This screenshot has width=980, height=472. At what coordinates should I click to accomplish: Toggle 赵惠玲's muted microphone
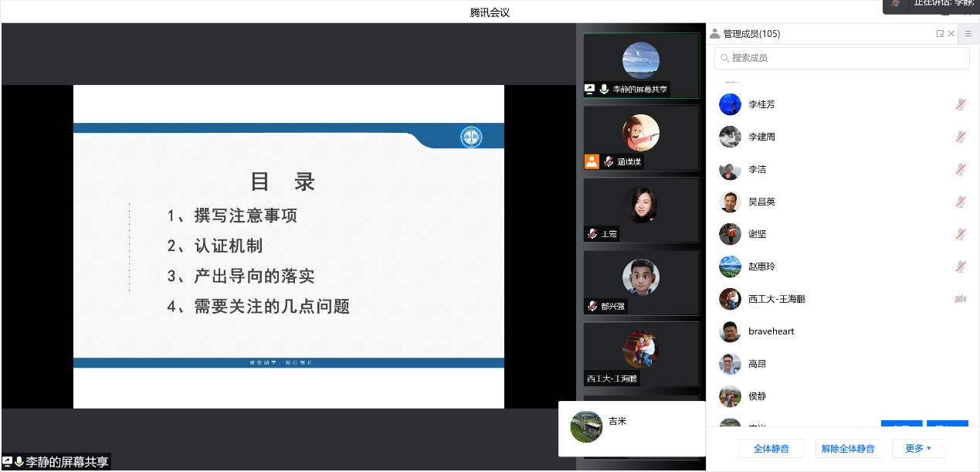coord(961,267)
